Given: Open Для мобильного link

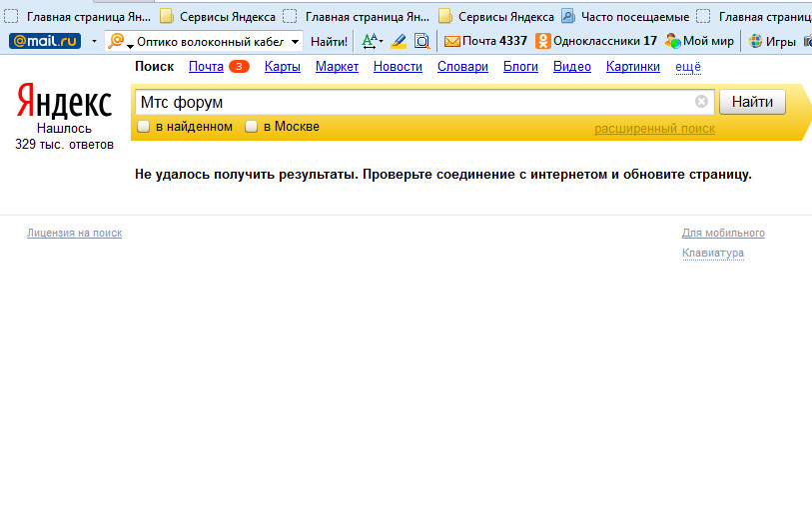Looking at the screenshot, I should 723,233.
